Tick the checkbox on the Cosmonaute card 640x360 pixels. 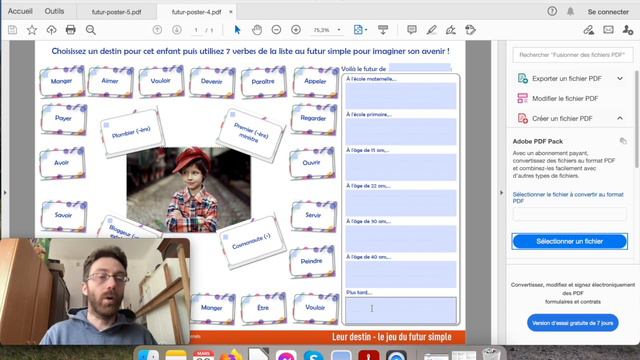225,237
